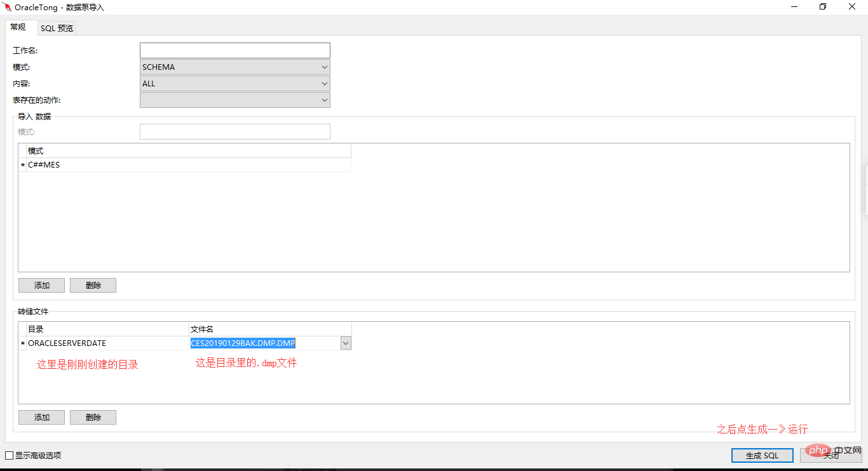This screenshot has height=471, width=868.
Task: Click 删除 button under the schema list
Action: pos(93,285)
